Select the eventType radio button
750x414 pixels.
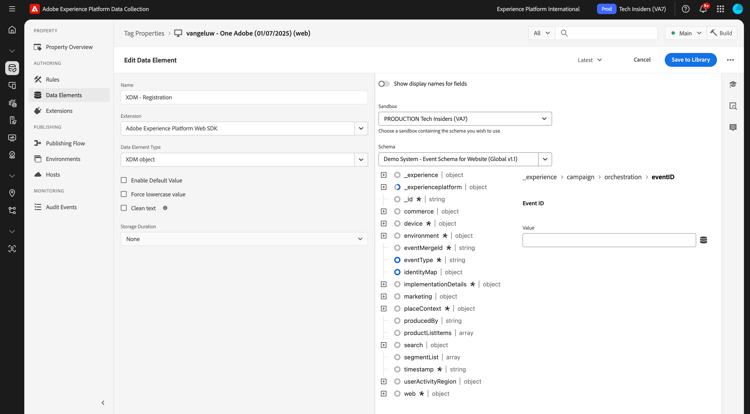click(x=397, y=260)
